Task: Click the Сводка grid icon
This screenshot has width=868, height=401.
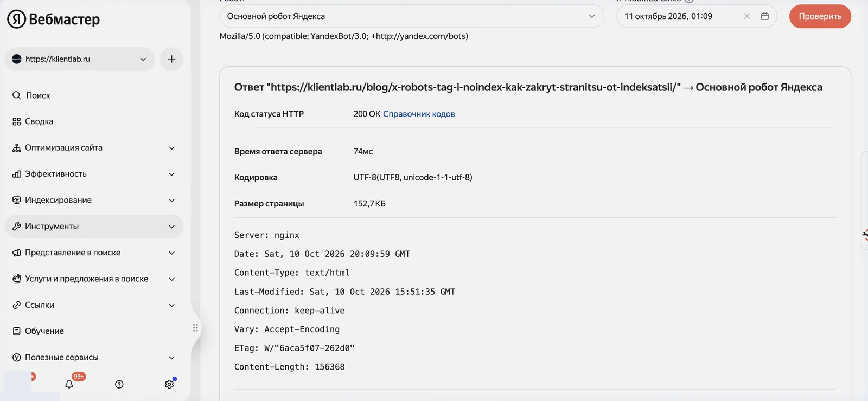Action: tap(17, 121)
